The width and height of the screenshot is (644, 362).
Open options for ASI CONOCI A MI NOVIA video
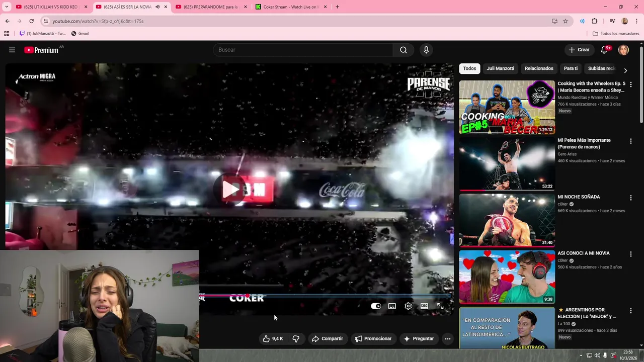click(630, 254)
